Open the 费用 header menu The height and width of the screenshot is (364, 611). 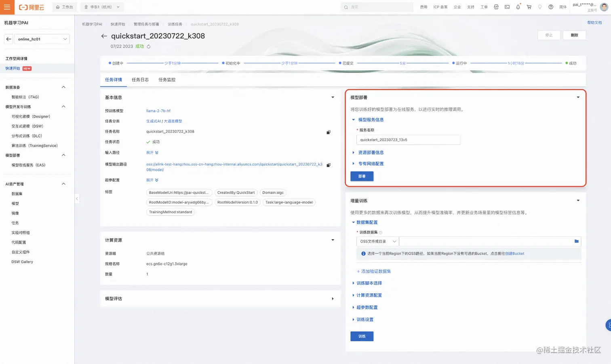point(423,7)
